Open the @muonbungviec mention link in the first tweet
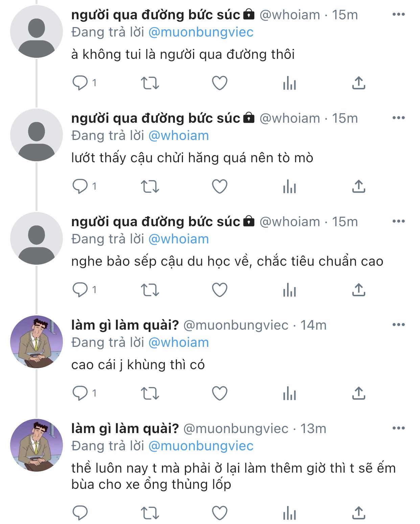 [x=201, y=32]
